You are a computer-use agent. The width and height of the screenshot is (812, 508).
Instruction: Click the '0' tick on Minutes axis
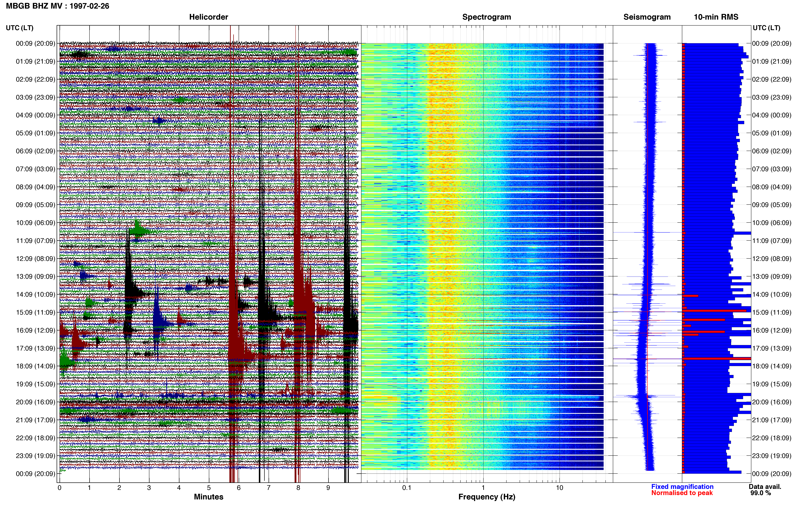coord(59,488)
